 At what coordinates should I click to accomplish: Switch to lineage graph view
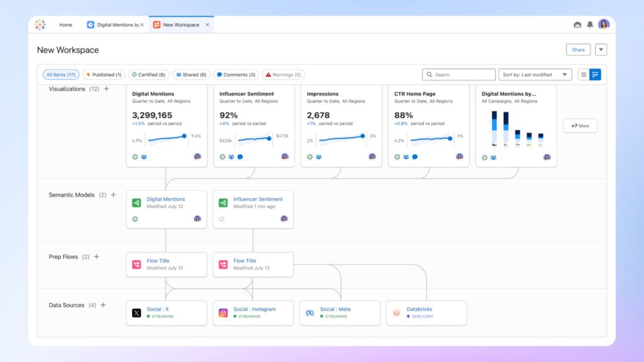(595, 75)
